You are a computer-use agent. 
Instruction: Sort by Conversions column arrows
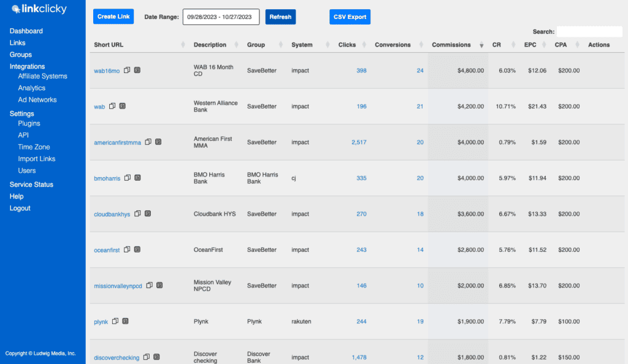coord(423,45)
